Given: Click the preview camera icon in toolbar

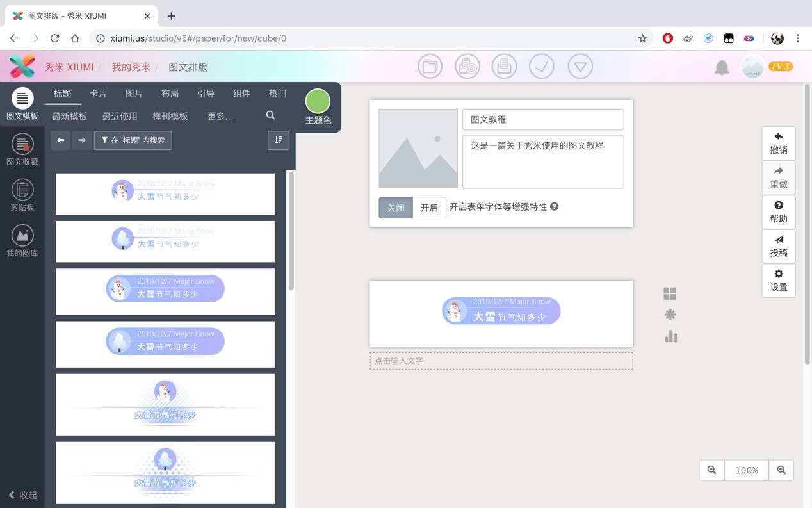Looking at the screenshot, I should (x=467, y=67).
